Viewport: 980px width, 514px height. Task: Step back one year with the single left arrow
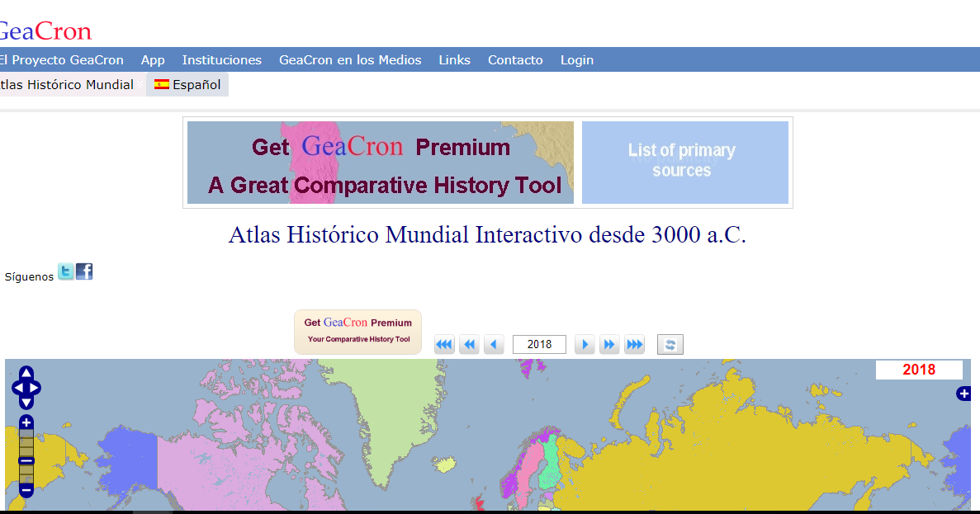pos(494,344)
